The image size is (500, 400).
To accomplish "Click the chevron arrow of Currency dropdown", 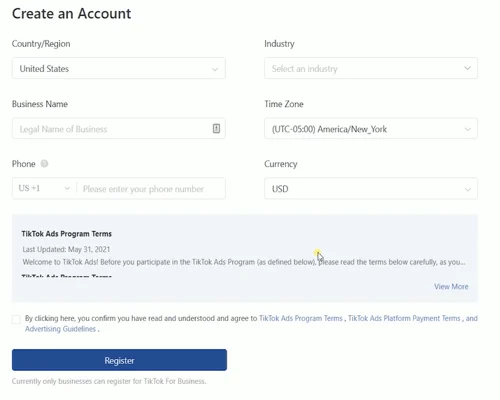I will (x=468, y=190).
